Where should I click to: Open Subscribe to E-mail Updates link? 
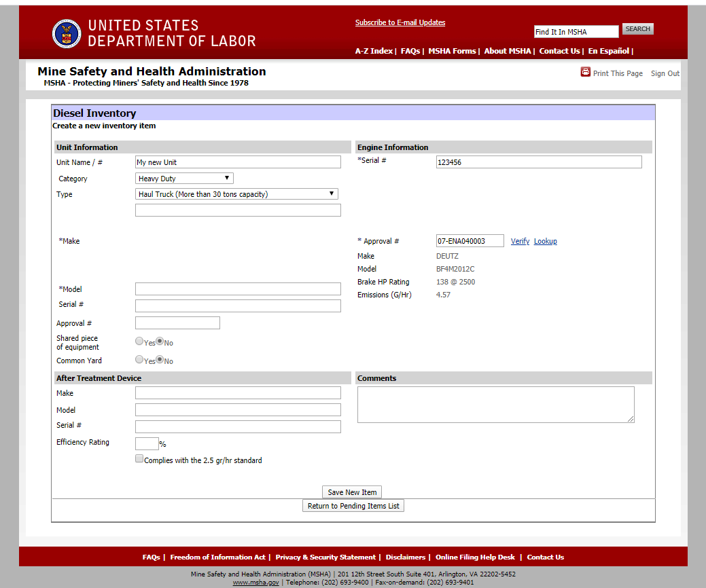[x=400, y=22]
